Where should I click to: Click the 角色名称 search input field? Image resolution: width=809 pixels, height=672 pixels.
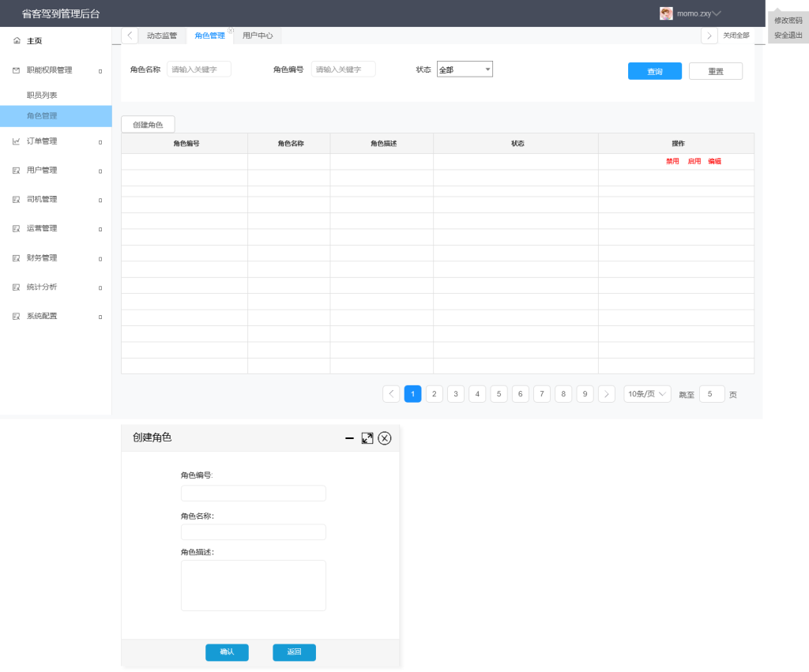(x=199, y=69)
